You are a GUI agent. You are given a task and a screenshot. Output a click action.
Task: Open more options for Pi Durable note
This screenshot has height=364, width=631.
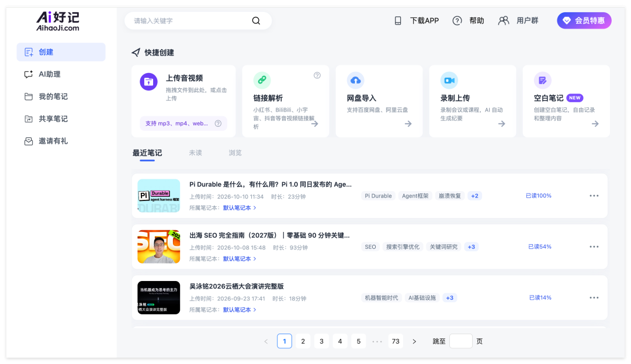(x=594, y=196)
